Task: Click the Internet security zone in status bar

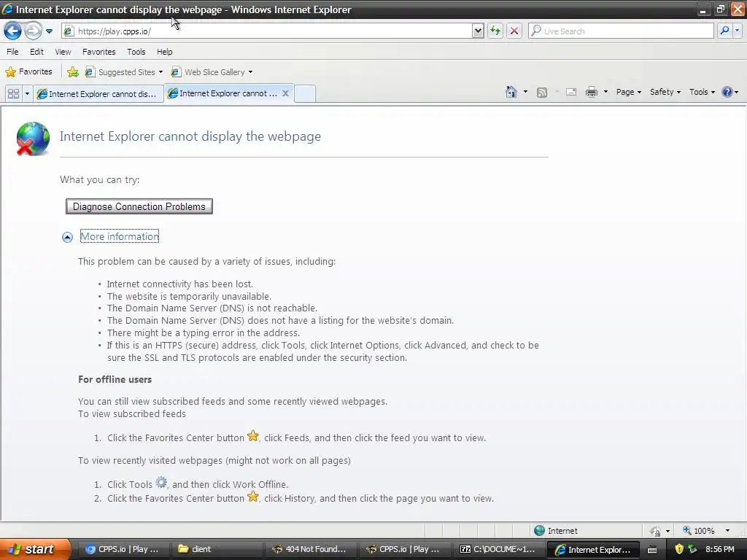Action: pyautogui.click(x=555, y=531)
